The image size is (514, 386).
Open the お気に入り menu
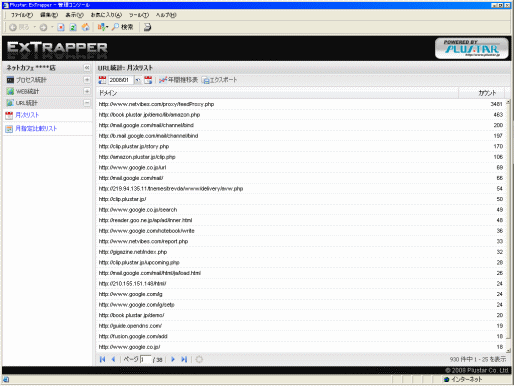[106, 15]
